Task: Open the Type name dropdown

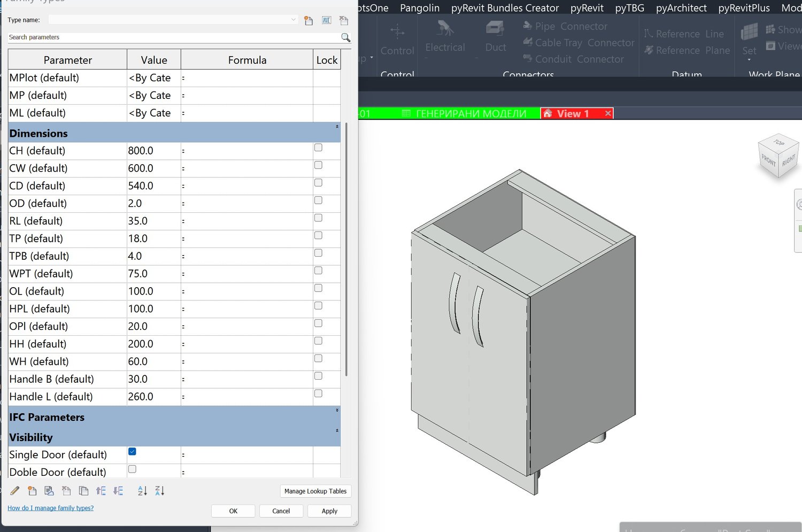Action: point(293,20)
